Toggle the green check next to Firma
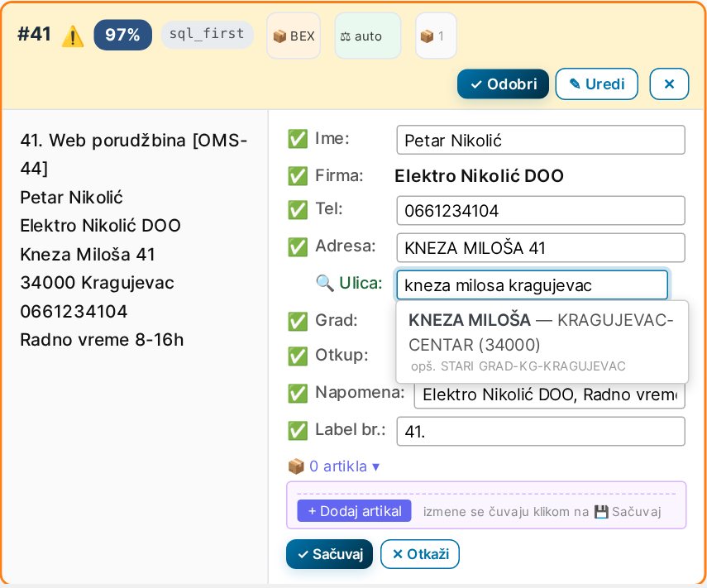The height and width of the screenshot is (588, 707). (298, 176)
